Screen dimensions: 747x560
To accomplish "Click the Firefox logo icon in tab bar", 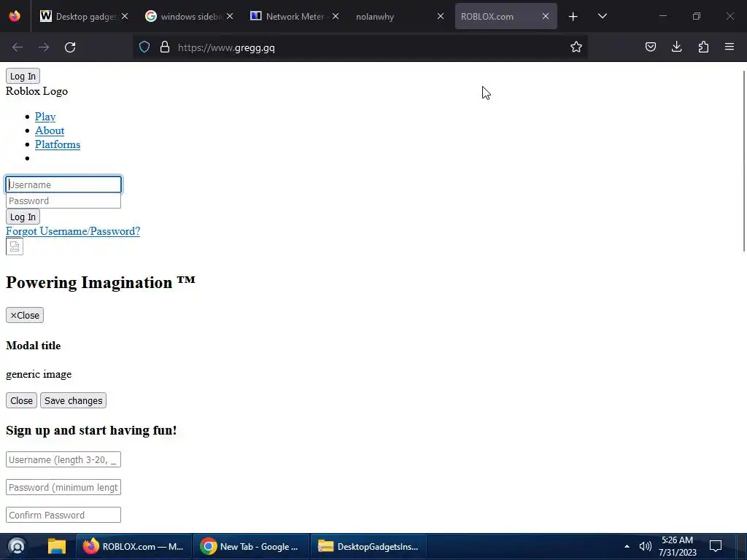I will (x=15, y=16).
